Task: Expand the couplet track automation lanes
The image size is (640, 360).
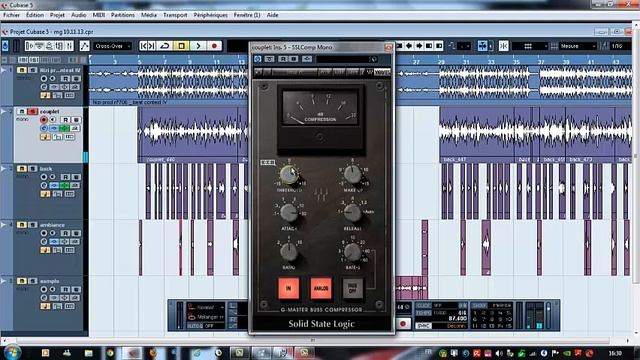Action: point(4,111)
